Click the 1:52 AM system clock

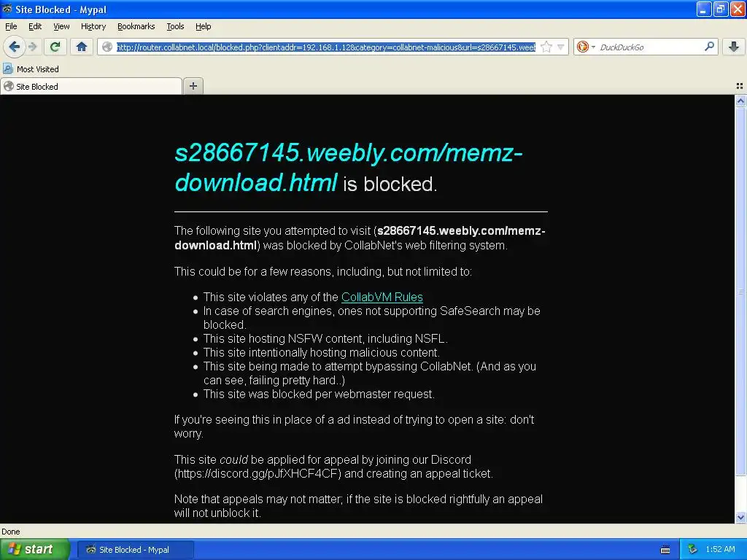720,550
